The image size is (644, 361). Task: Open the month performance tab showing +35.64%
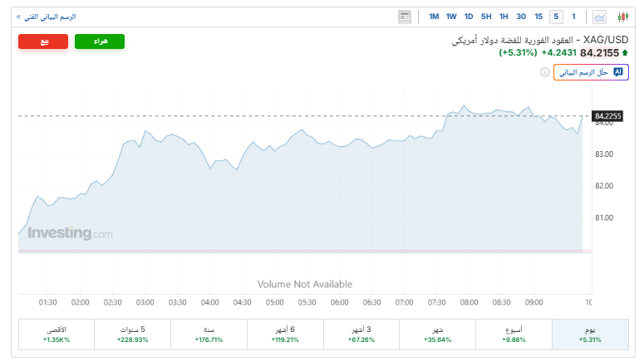[x=437, y=334]
